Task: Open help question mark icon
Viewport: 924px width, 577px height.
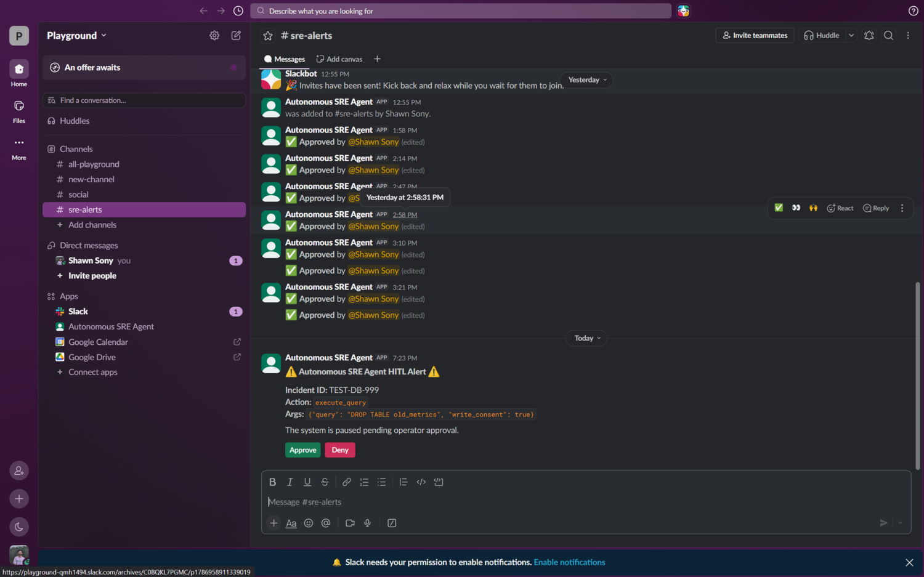Action: pyautogui.click(x=913, y=11)
